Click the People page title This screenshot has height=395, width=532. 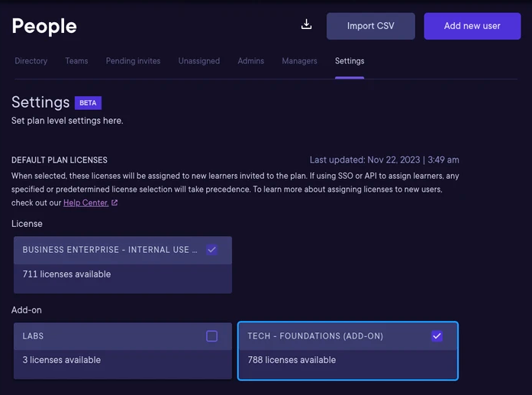44,26
